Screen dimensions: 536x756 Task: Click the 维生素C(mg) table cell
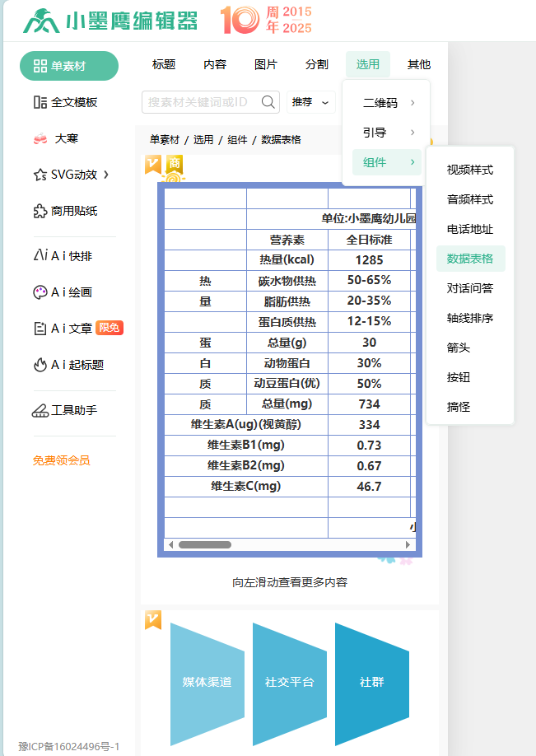[x=246, y=487]
